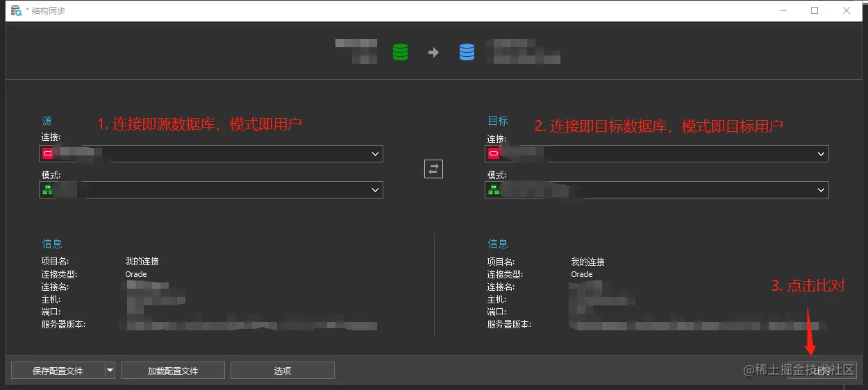This screenshot has width=868, height=390.
Task: Click the target Oracle connection type value
Action: click(582, 274)
